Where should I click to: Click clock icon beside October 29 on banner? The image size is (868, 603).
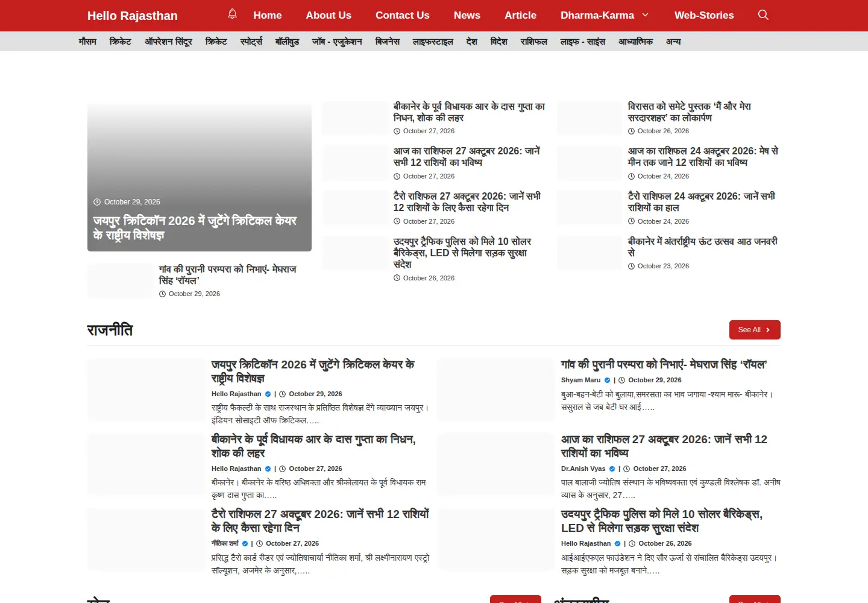(x=97, y=202)
